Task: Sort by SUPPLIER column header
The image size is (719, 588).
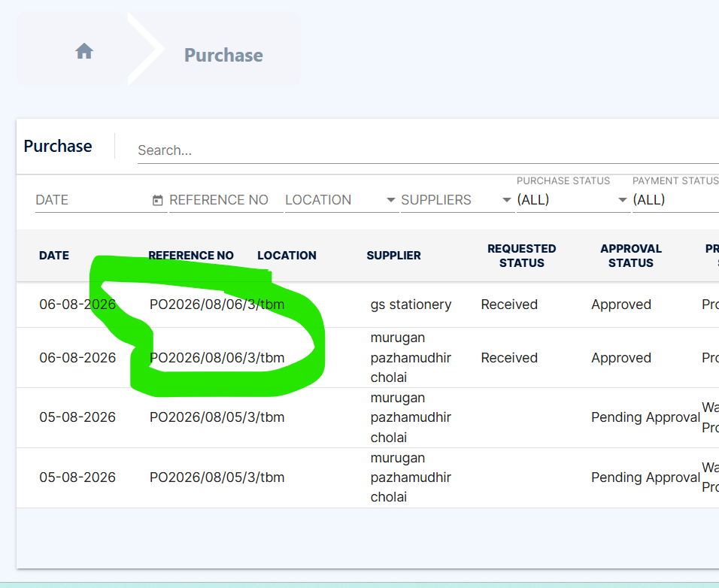Action: (x=393, y=256)
